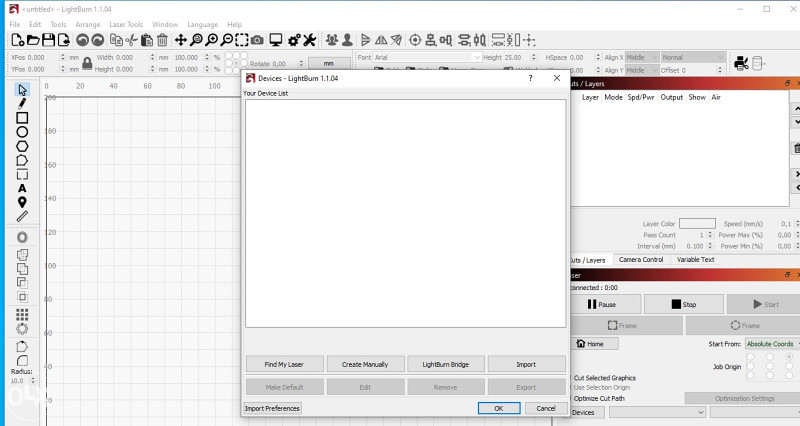Image resolution: width=800 pixels, height=426 pixels.
Task: Select the Rectangle tool
Action: [x=22, y=118]
